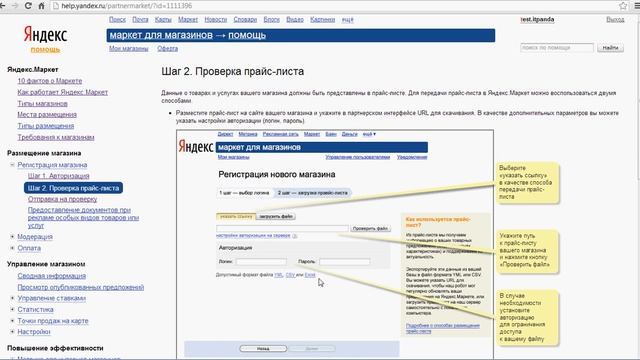Open 'Шаг 1. Авторизация' link
Screen dimensions: 640x360
pyautogui.click(x=58, y=176)
